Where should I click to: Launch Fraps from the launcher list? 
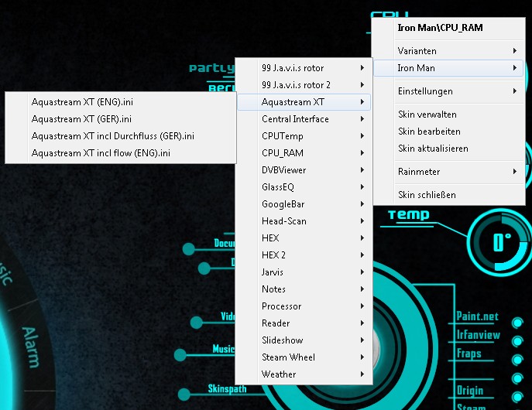469,354
